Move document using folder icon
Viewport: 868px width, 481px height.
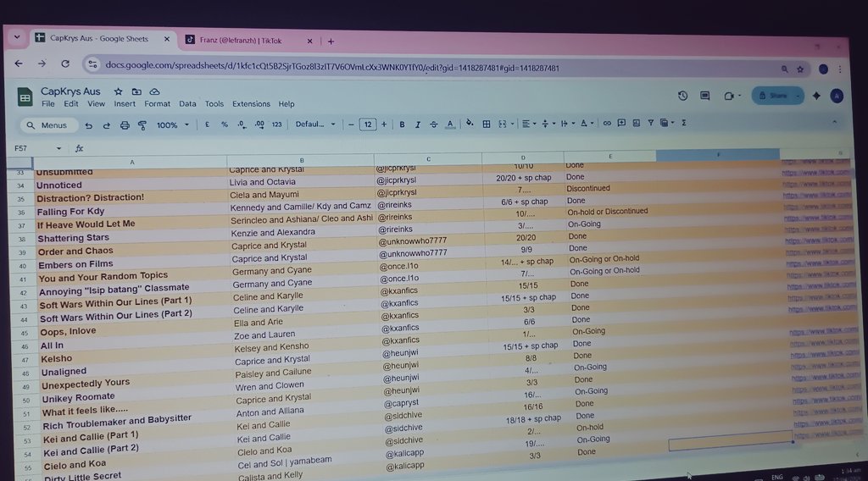point(136,91)
